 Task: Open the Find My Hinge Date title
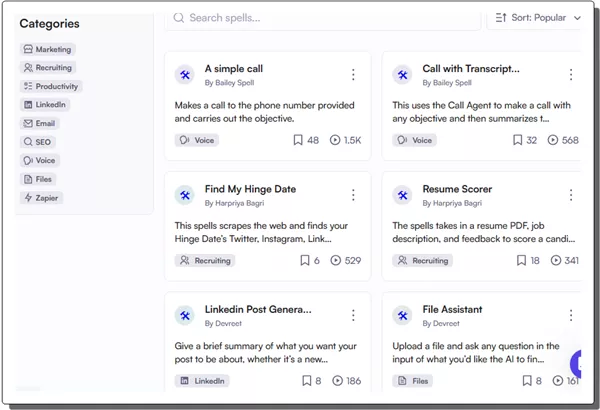(x=250, y=189)
